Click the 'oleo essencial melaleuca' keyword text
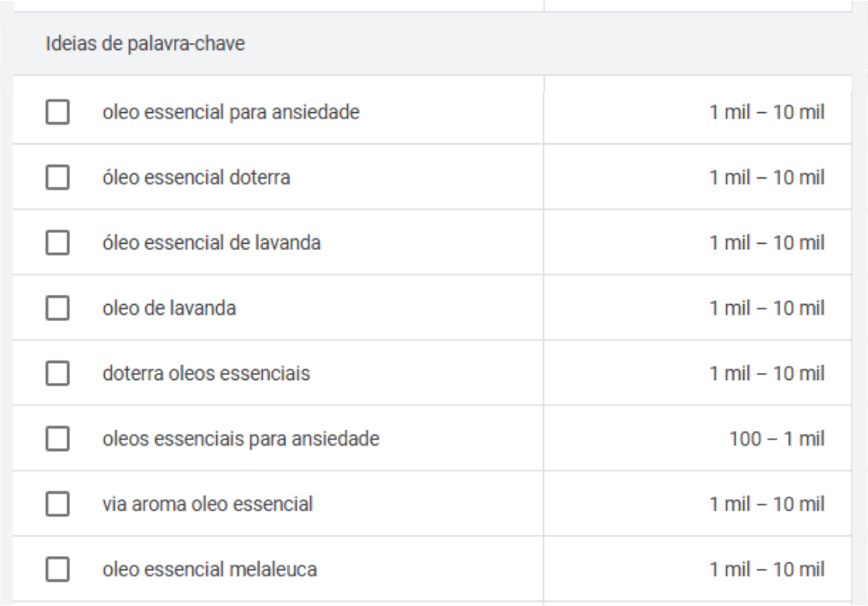Screen dimensions: 868x606 coord(210,569)
